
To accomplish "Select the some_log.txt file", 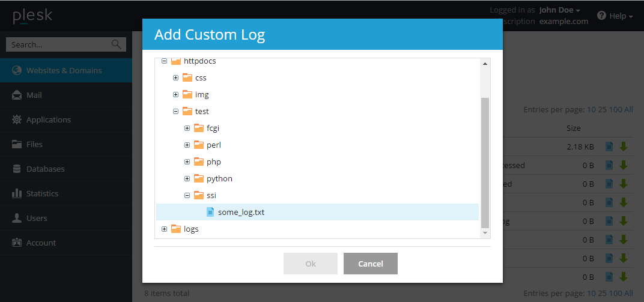I will tap(241, 212).
